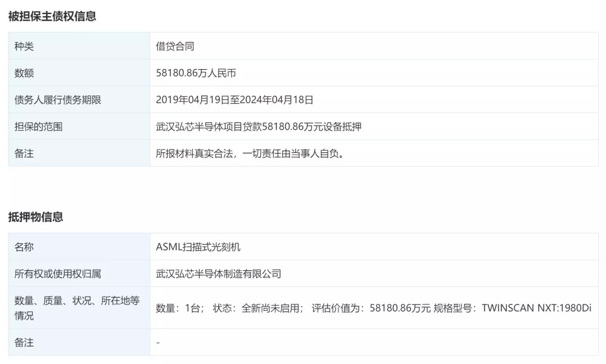Click the 抵押物信息 section heading

(35, 217)
